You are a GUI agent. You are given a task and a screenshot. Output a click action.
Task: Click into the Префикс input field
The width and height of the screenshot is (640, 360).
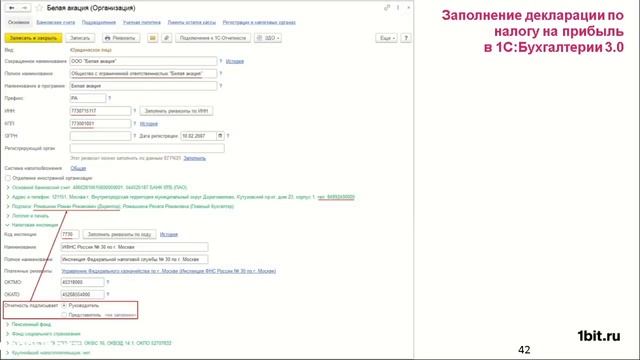88,98
